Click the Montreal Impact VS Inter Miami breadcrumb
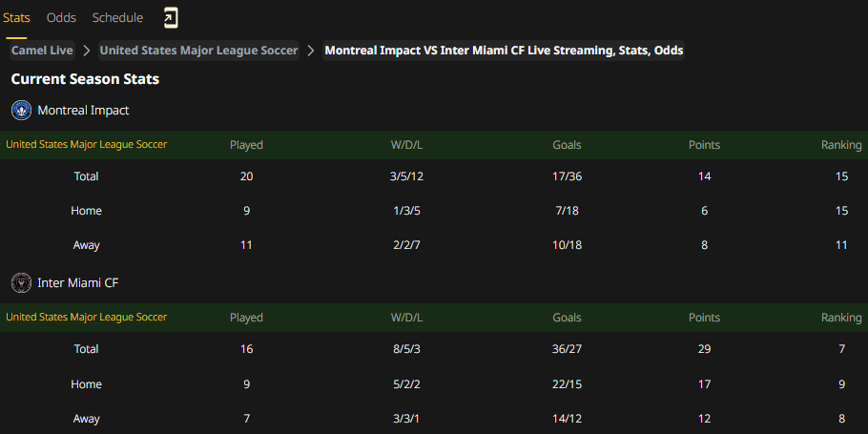This screenshot has width=868, height=434. point(504,51)
